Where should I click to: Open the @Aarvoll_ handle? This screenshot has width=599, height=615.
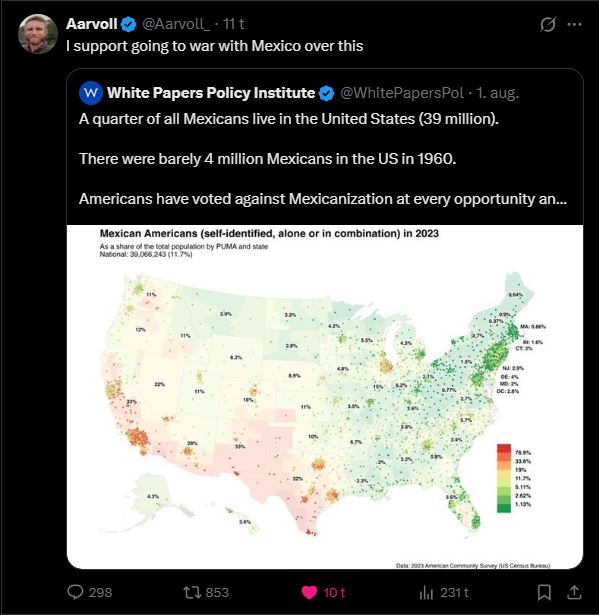(176, 24)
